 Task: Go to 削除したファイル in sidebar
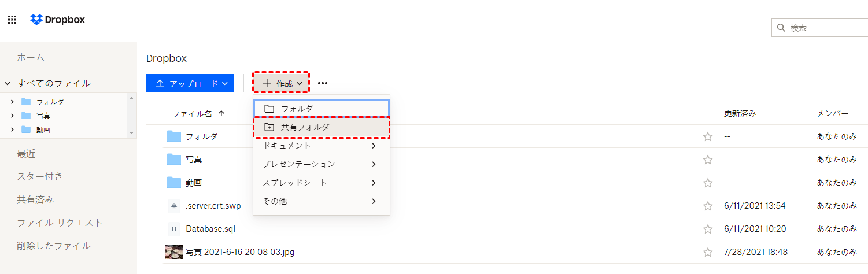pyautogui.click(x=54, y=246)
